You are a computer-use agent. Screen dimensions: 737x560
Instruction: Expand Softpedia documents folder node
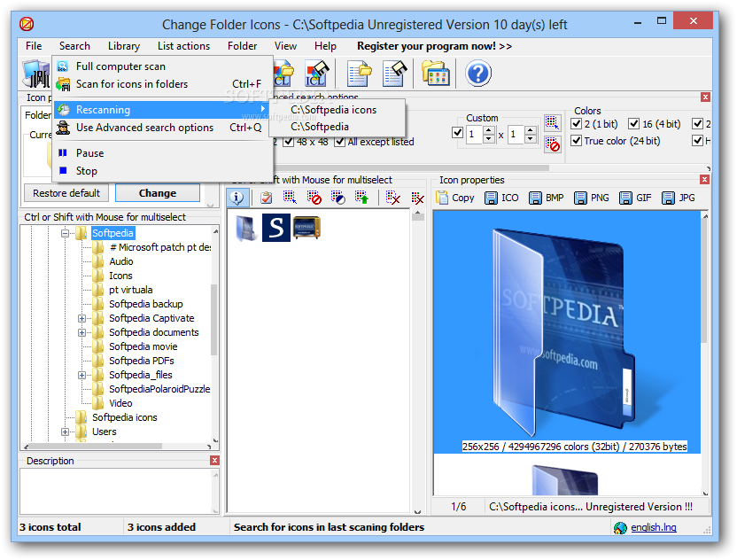tap(81, 333)
